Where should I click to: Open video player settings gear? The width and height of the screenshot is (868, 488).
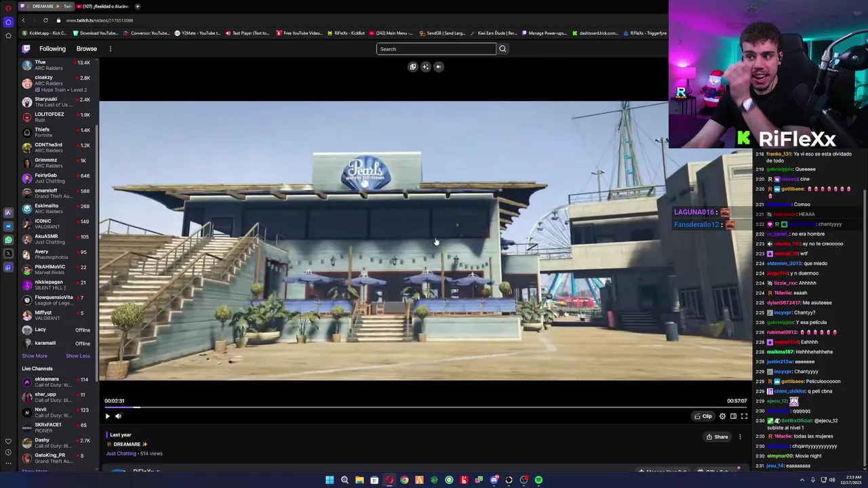click(x=722, y=416)
